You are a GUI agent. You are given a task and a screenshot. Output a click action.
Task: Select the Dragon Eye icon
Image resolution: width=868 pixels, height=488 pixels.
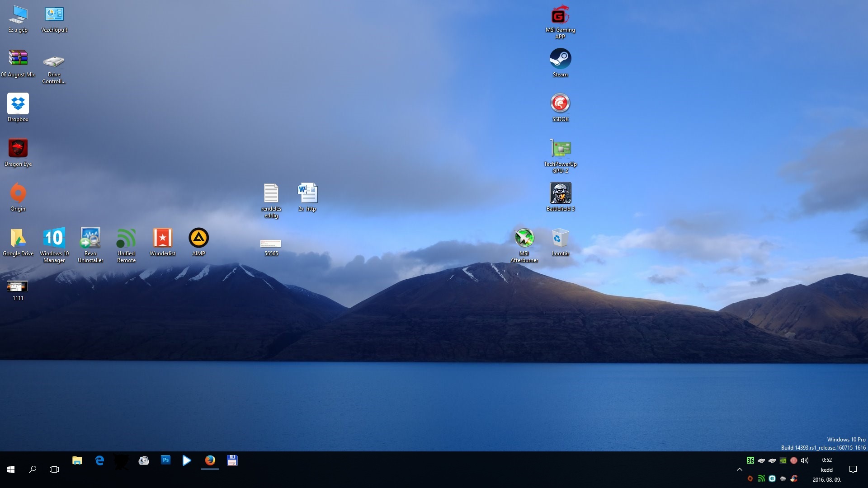pyautogui.click(x=18, y=153)
